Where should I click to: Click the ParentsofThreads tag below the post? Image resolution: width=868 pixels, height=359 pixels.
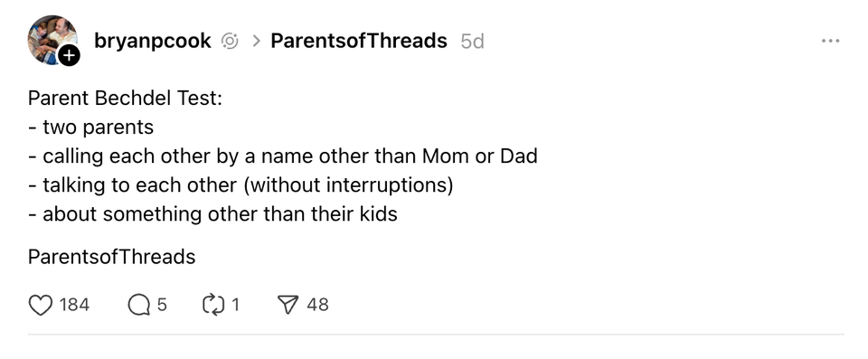pyautogui.click(x=112, y=257)
